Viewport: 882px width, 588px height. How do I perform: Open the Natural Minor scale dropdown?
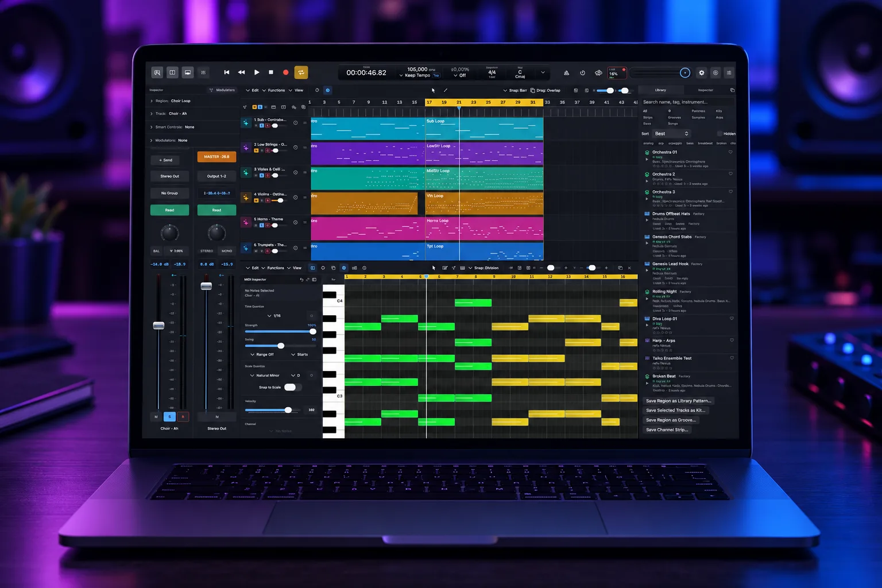tap(265, 376)
